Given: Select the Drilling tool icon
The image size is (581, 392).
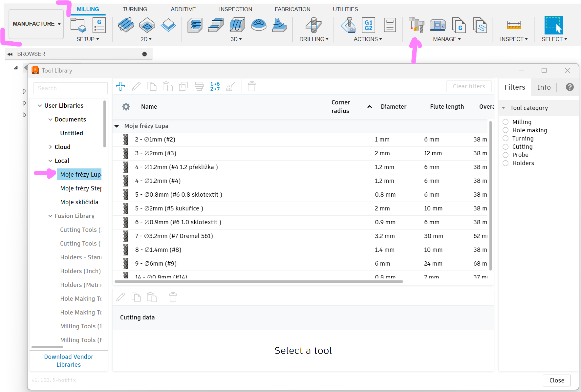Looking at the screenshot, I should coord(313,25).
